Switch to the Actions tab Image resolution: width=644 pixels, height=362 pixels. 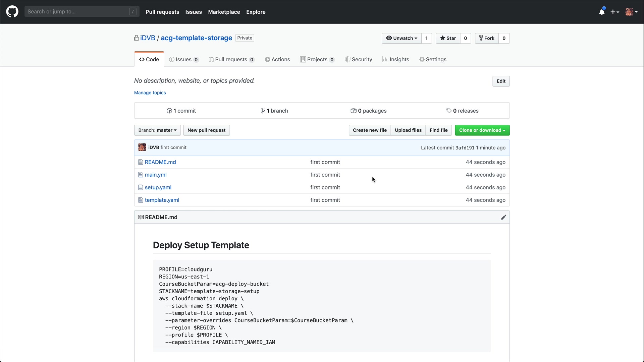point(277,60)
